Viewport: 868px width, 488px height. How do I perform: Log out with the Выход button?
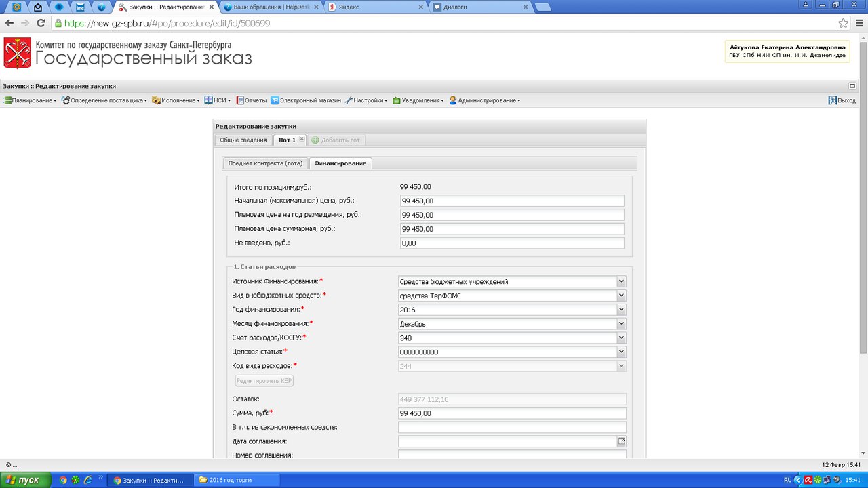pos(842,100)
